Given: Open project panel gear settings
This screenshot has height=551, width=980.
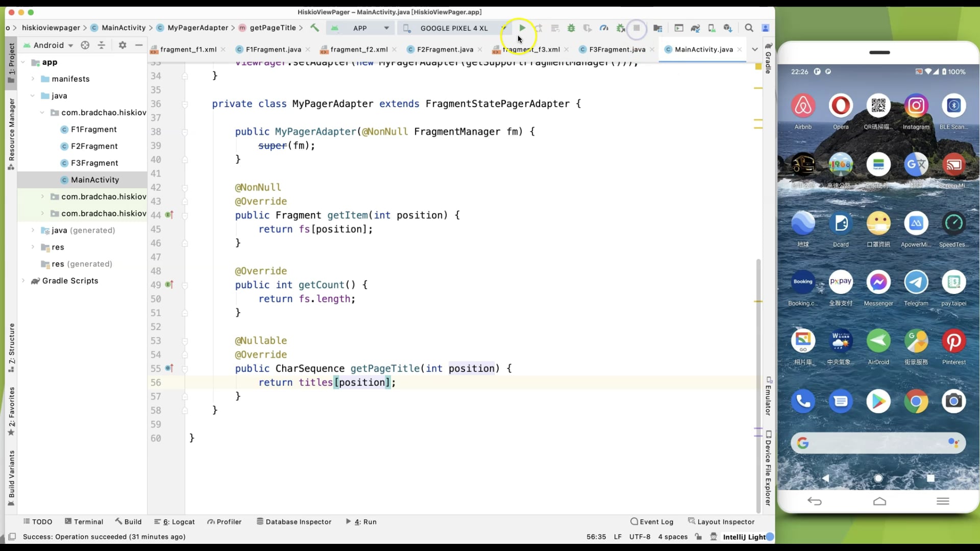Looking at the screenshot, I should tap(122, 45).
